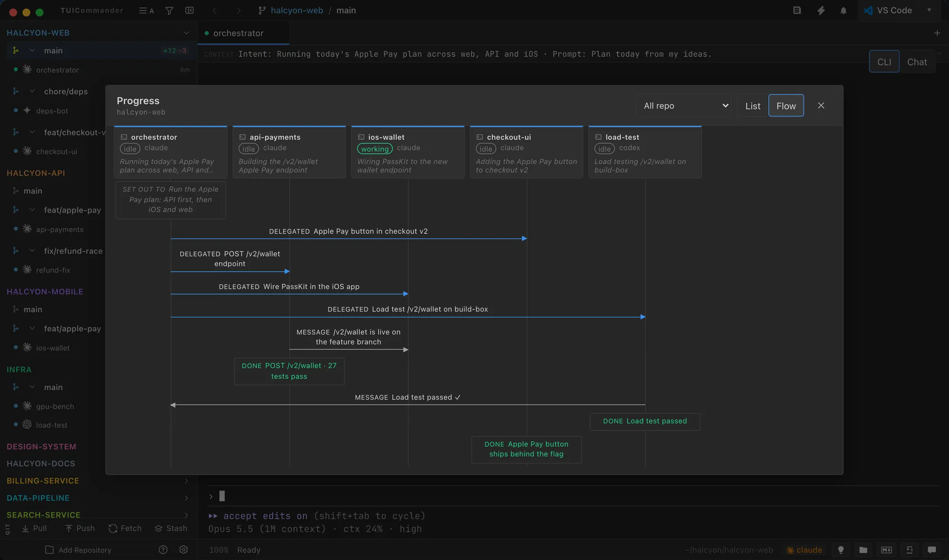
Task: Open the sort A menu in the toolbar
Action: (x=146, y=10)
